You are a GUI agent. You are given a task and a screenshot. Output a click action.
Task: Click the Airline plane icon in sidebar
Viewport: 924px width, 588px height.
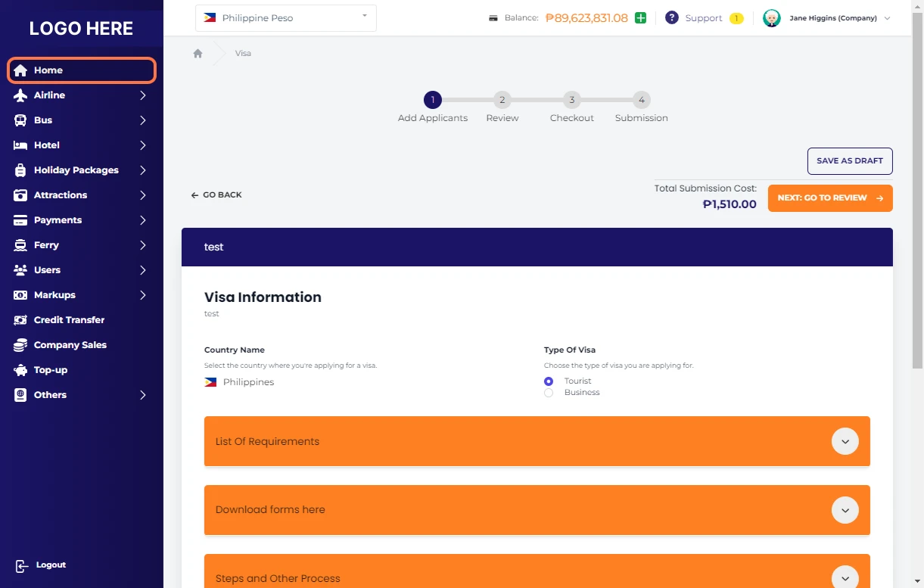[20, 95]
